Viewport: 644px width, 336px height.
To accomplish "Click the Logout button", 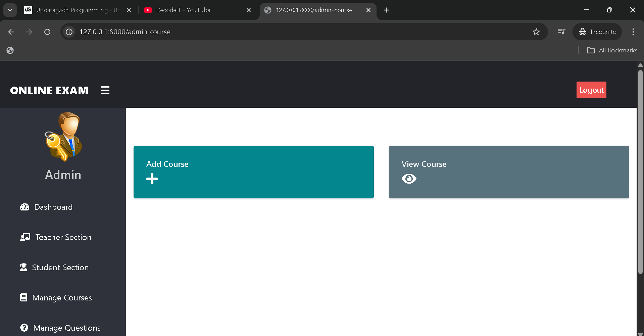I will tap(591, 90).
